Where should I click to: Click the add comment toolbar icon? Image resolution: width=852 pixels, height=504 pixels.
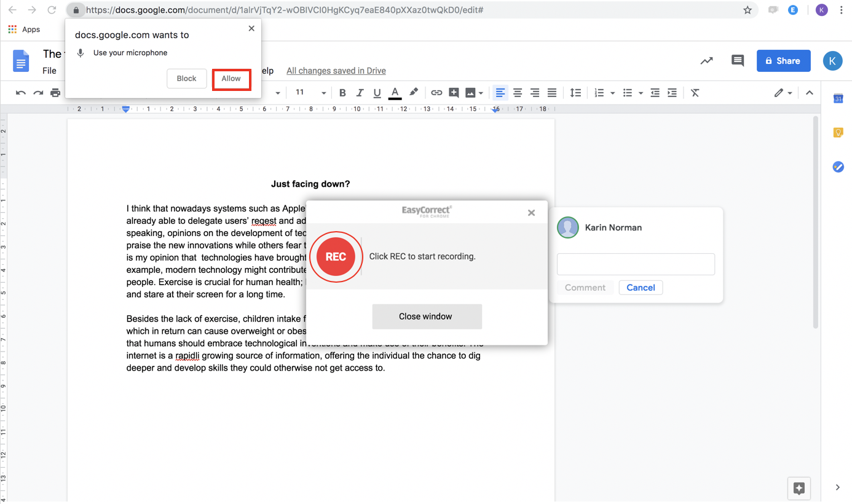coord(454,93)
